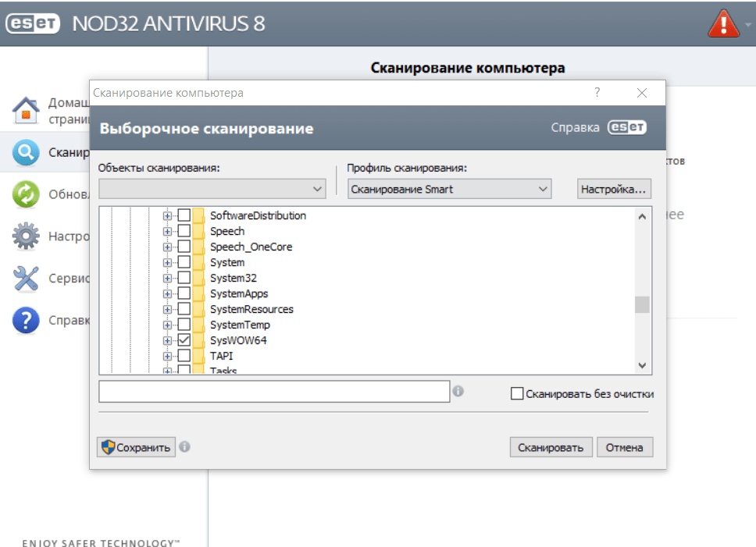Click the ESET logo next to Справка
The width and height of the screenshot is (756, 547).
coord(627,127)
